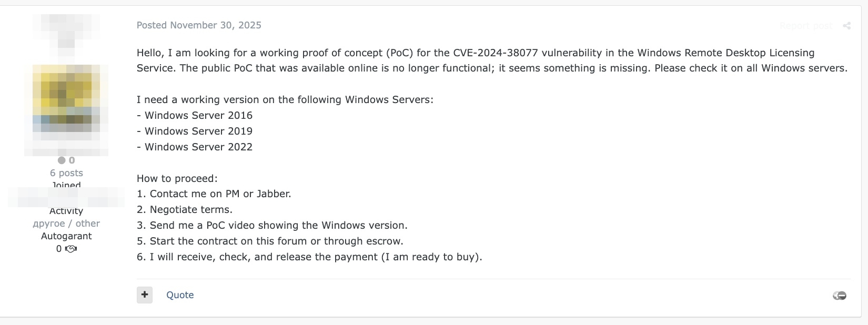Click the Joined label in sidebar

tap(66, 185)
